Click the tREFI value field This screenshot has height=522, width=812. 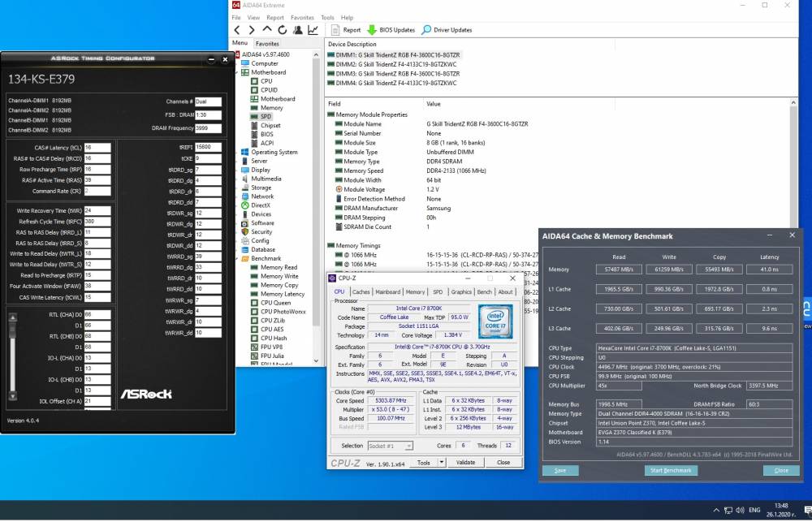pyautogui.click(x=208, y=147)
